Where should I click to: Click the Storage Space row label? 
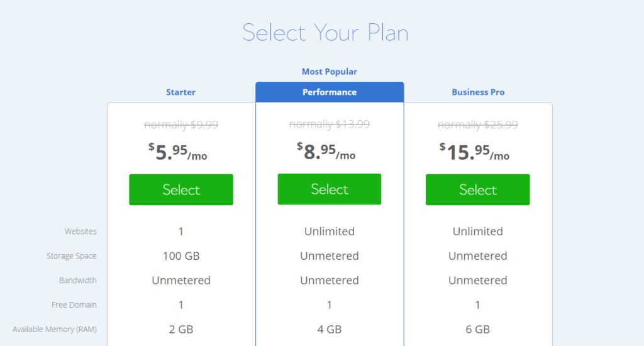click(72, 256)
